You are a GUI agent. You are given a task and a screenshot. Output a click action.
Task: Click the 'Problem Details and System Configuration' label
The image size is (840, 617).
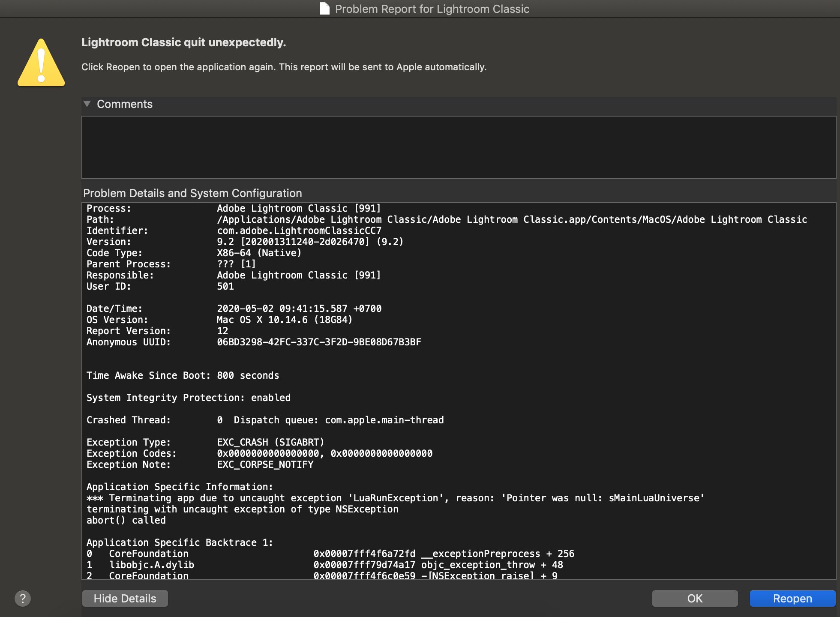click(x=192, y=193)
